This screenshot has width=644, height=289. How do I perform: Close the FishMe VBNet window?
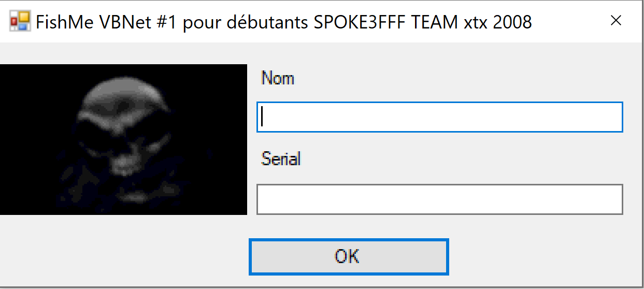(x=616, y=21)
